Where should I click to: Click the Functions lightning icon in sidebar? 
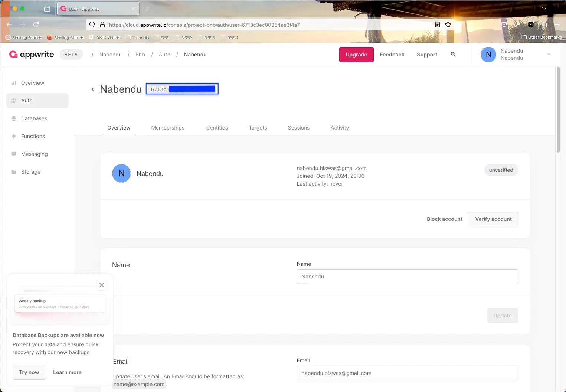(14, 136)
